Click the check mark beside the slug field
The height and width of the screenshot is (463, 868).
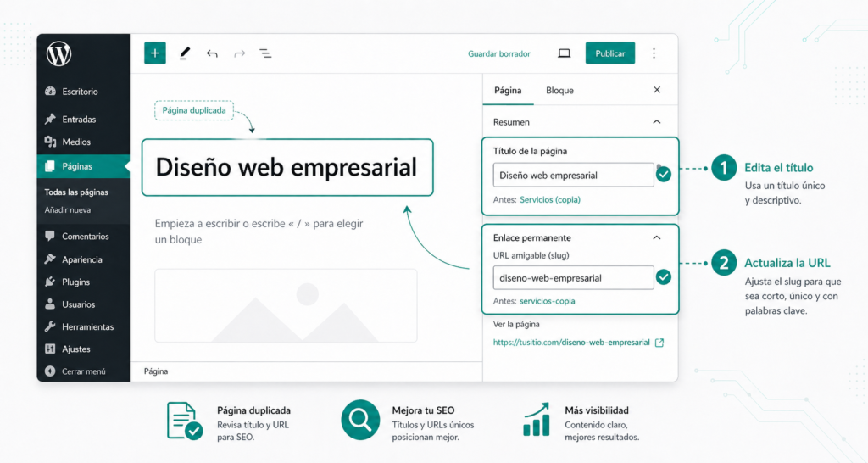[663, 277]
